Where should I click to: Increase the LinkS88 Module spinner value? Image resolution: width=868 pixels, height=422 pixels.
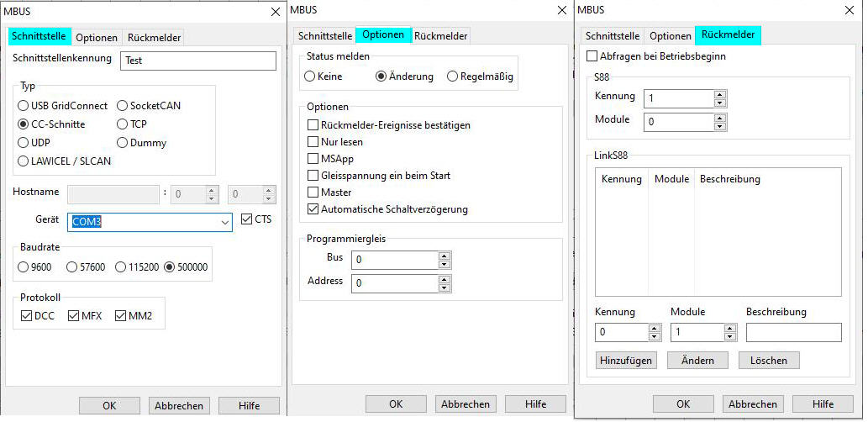(730, 328)
